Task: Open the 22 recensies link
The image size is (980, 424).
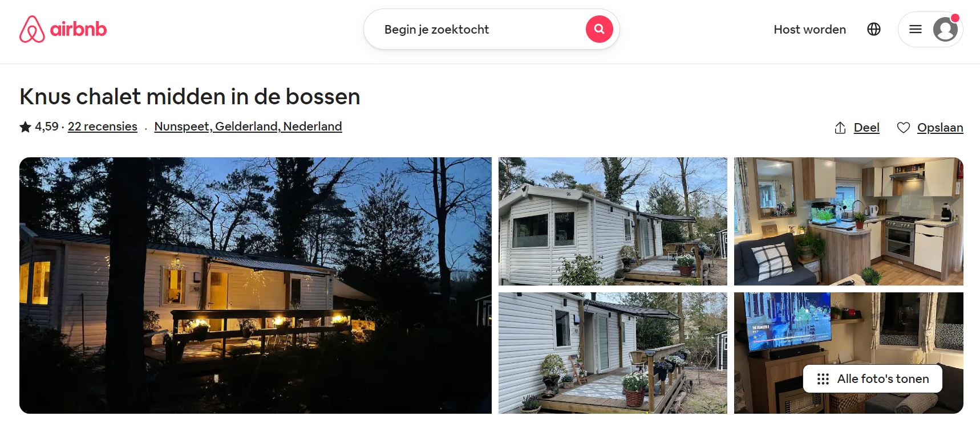Action: click(103, 127)
